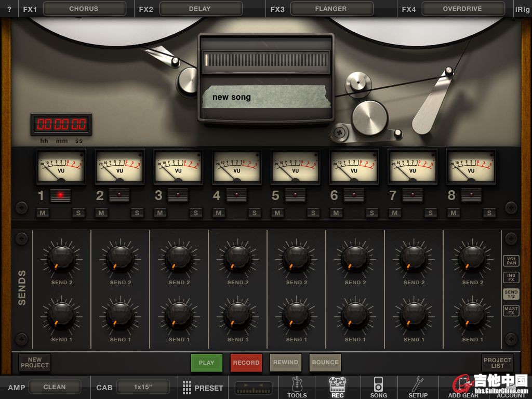The height and width of the screenshot is (399, 532).
Task: Open the Tools guitar icon
Action: 297,387
